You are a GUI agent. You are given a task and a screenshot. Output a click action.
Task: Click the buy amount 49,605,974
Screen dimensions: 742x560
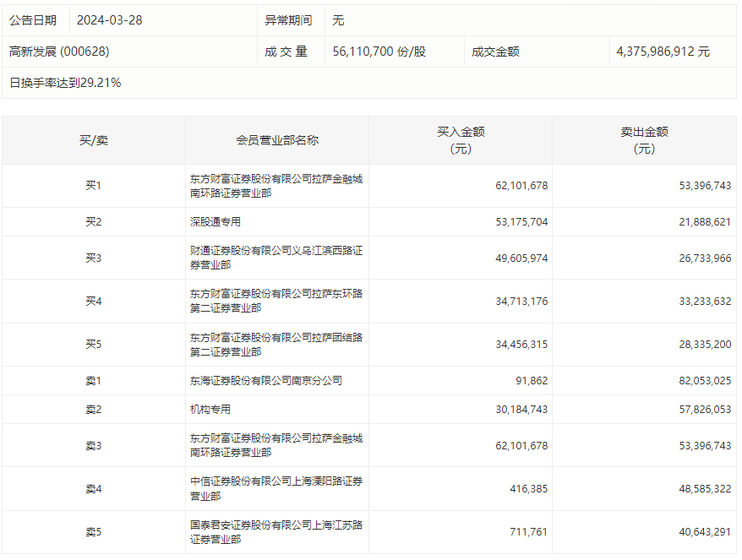coord(521,258)
